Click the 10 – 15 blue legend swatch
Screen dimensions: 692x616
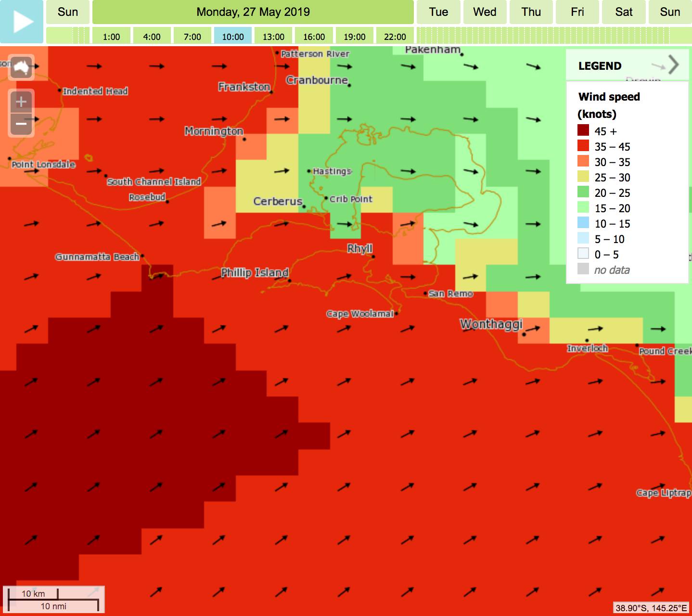(x=583, y=223)
